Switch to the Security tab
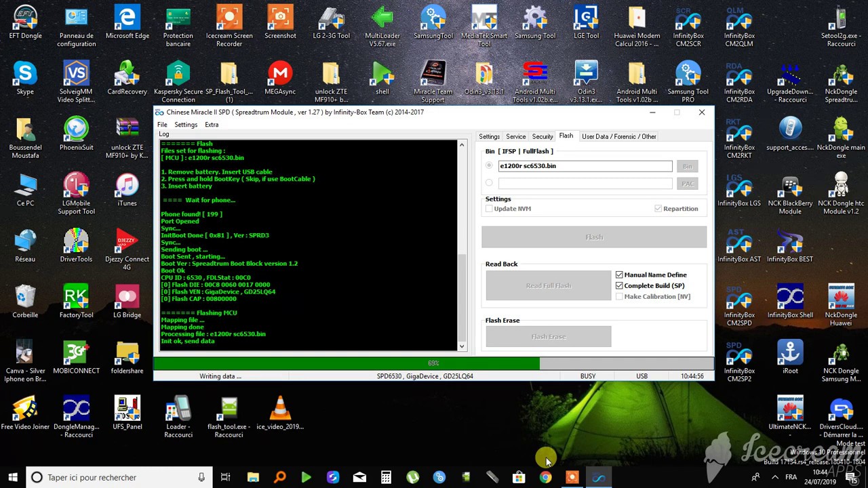This screenshot has height=488, width=868. point(542,137)
